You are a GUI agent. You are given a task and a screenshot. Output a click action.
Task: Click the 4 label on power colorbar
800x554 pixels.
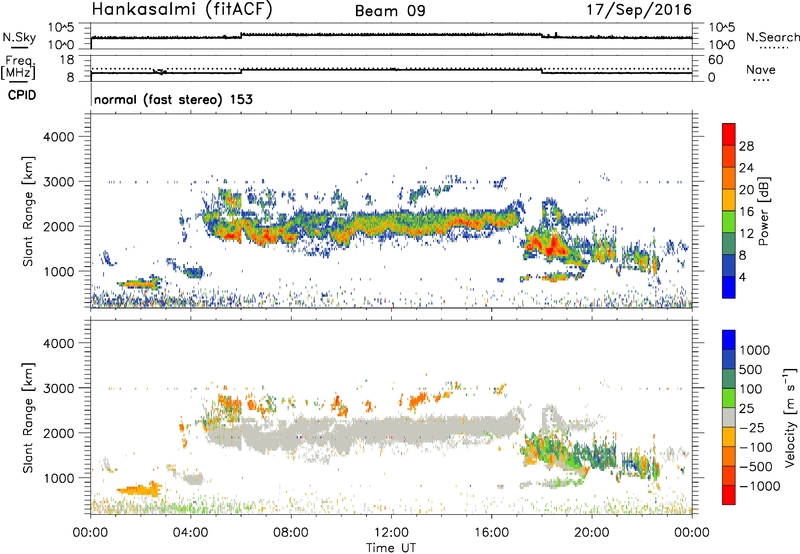pyautogui.click(x=742, y=277)
